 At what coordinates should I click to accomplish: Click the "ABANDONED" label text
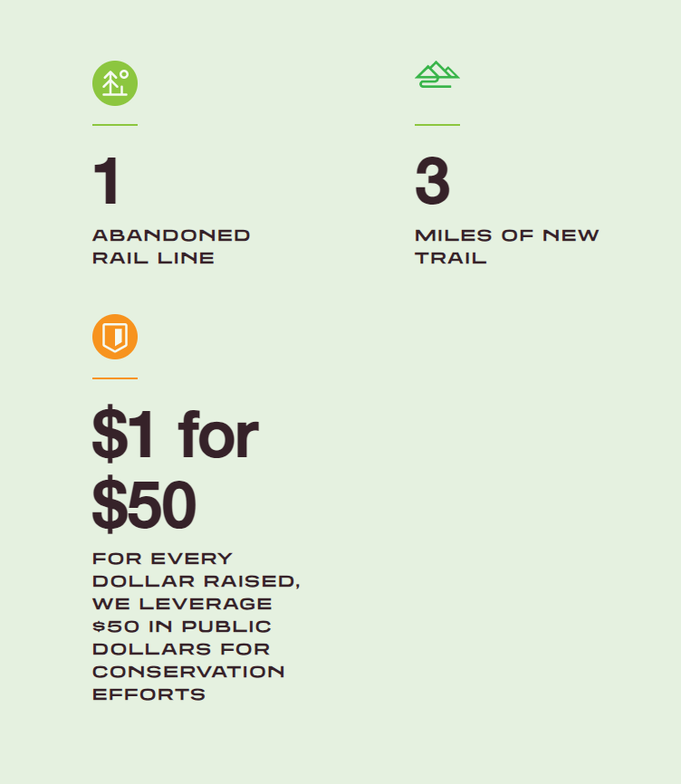point(171,235)
